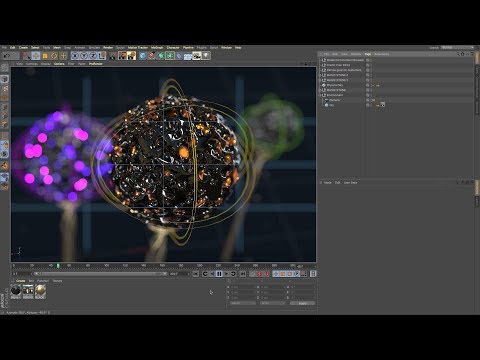Open the Attribute Manager Mode menu
Viewport: 480px width, 360px height.
tap(328, 182)
